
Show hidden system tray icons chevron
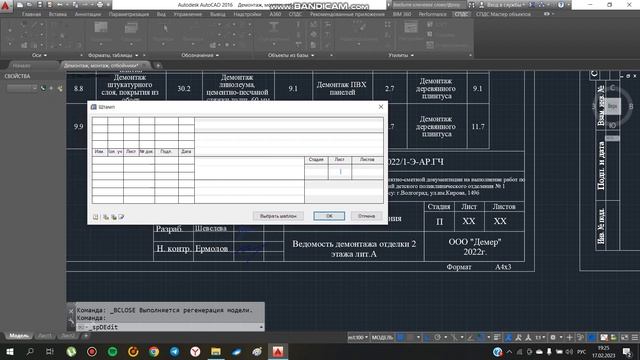[509, 352]
